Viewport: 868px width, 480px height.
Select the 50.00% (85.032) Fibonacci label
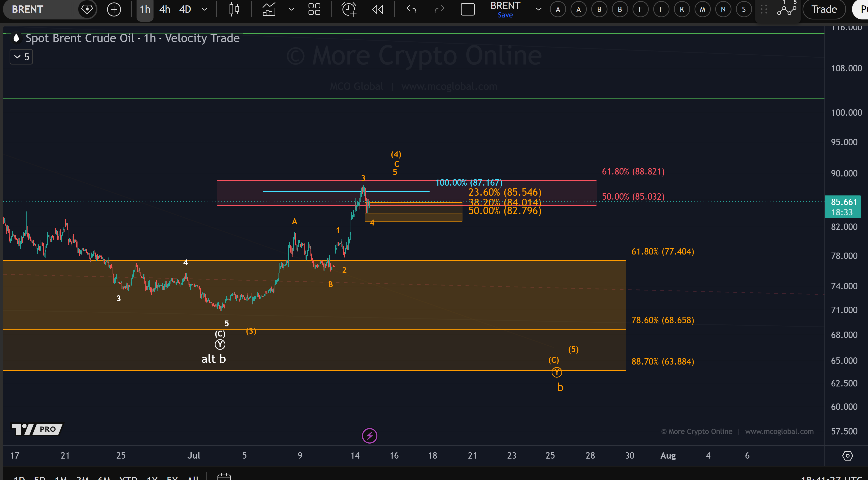click(633, 196)
